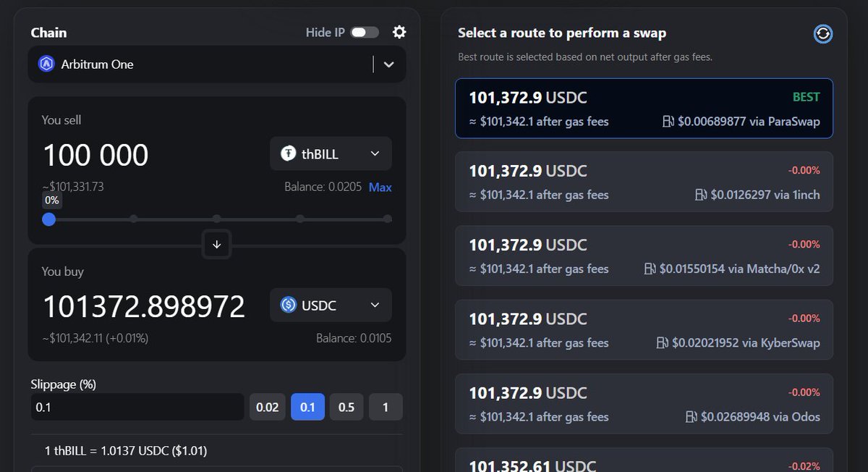Click the gas pump icon on KyberSwap route

pos(663,342)
